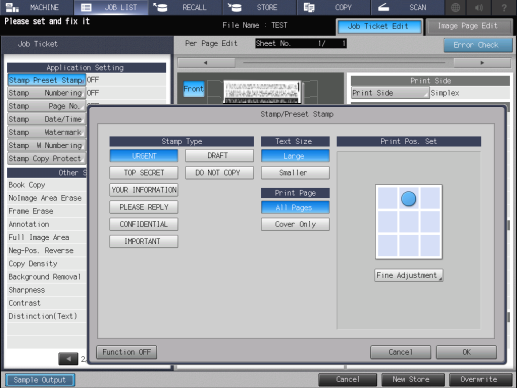Click the left arrow sheet navigation button
Image resolution: width=517 pixels, height=388 pixels.
(206, 63)
